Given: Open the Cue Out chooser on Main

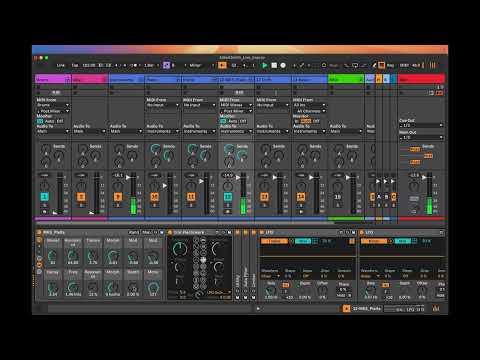Looking at the screenshot, I should point(421,125).
